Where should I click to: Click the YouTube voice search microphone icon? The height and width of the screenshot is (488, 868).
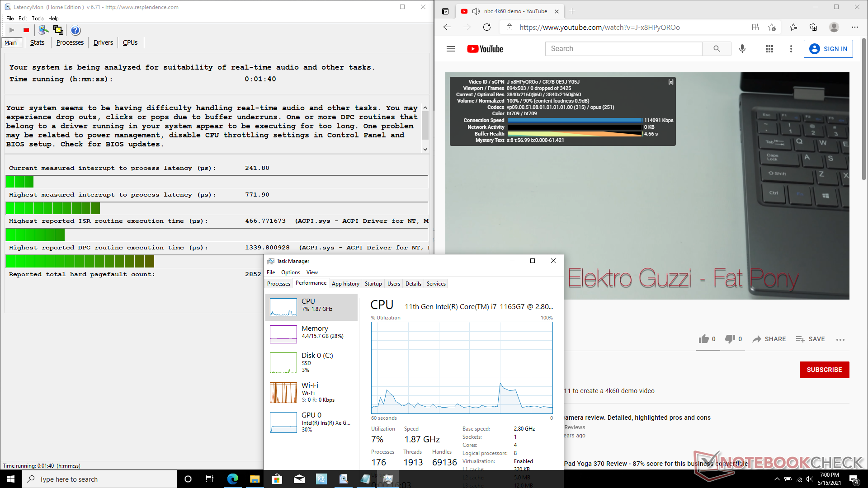tap(742, 49)
